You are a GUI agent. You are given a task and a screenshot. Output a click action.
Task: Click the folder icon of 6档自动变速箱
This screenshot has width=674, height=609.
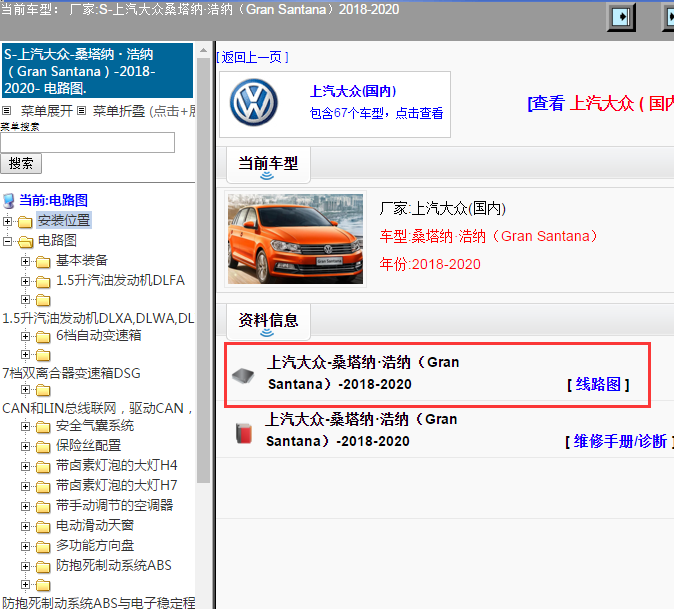point(43,337)
